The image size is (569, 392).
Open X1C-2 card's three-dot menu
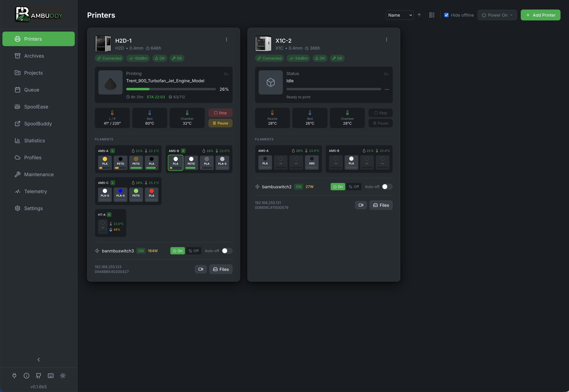coord(386,39)
